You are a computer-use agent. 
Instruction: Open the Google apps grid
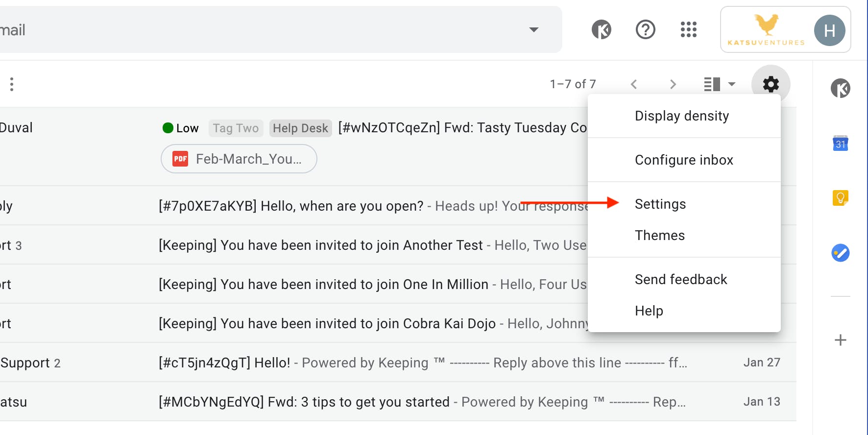pos(688,30)
